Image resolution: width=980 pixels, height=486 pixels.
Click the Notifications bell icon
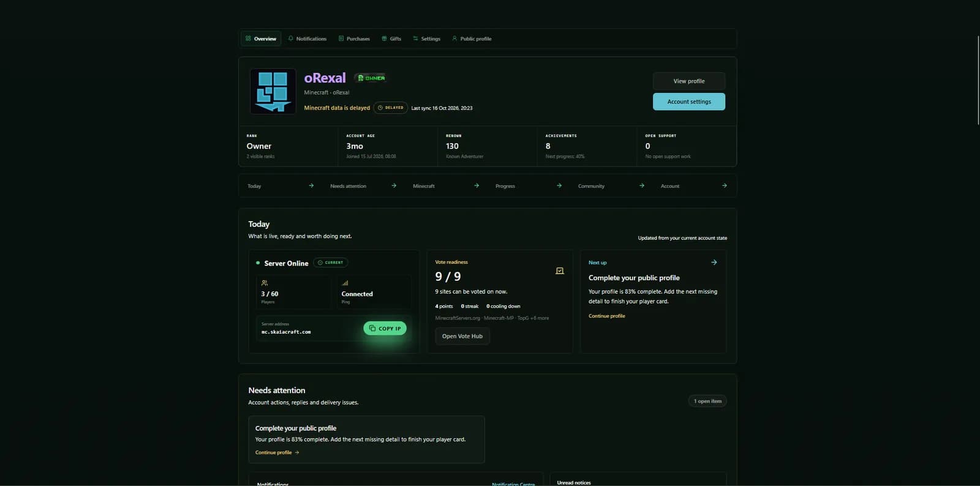[291, 39]
